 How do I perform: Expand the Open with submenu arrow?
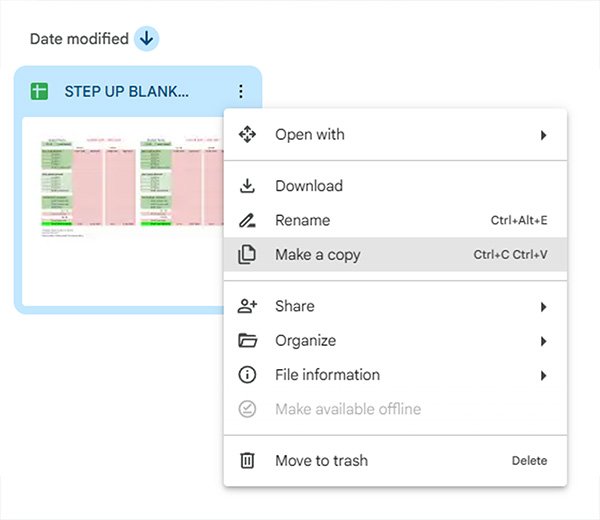543,135
